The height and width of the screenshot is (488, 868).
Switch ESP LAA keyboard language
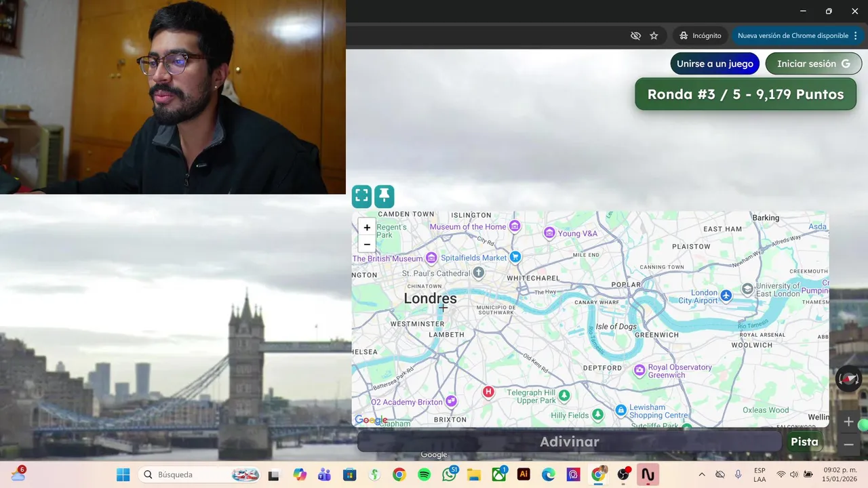(x=759, y=474)
